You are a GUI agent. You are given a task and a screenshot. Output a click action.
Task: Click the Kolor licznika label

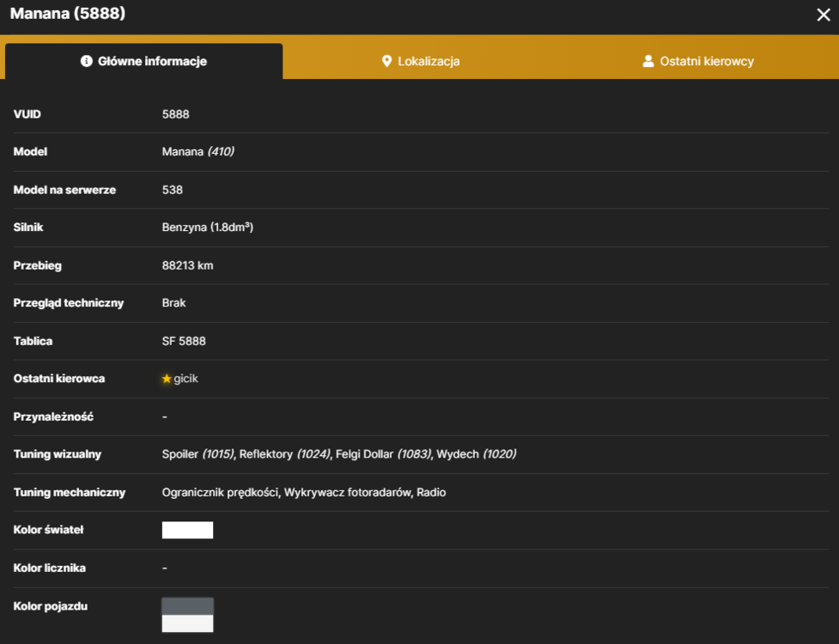[50, 568]
